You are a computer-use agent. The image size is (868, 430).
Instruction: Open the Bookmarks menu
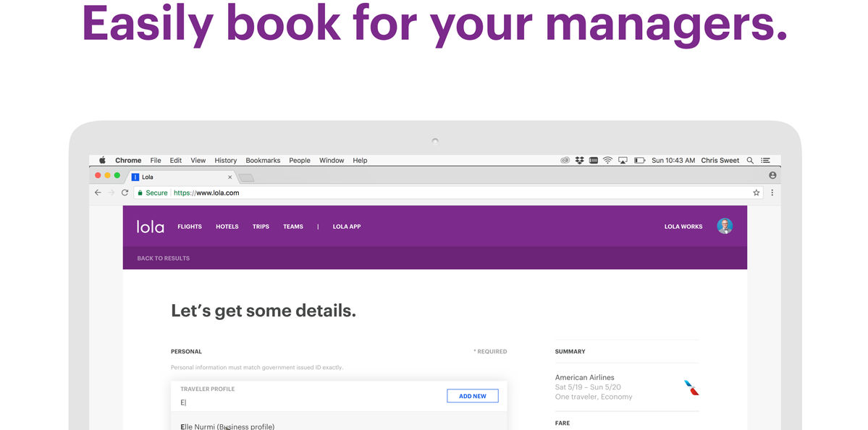(x=263, y=161)
